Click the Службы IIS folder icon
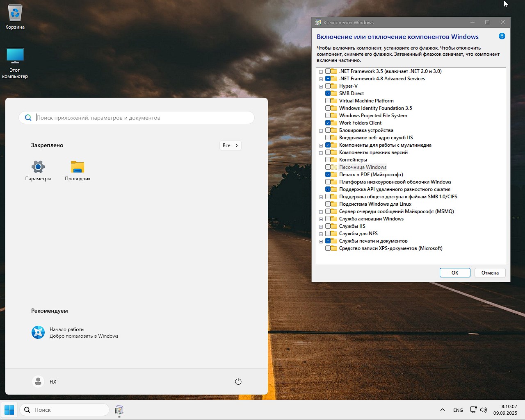 [334, 226]
